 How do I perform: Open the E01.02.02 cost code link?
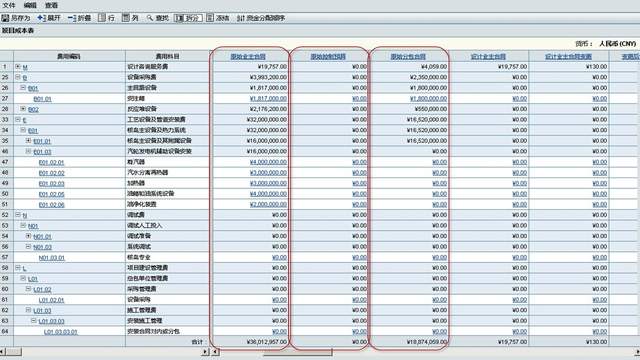(x=51, y=173)
